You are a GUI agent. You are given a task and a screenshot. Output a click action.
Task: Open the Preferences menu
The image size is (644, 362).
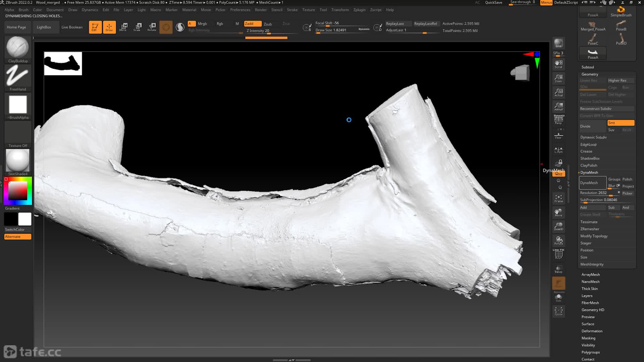coord(240,10)
